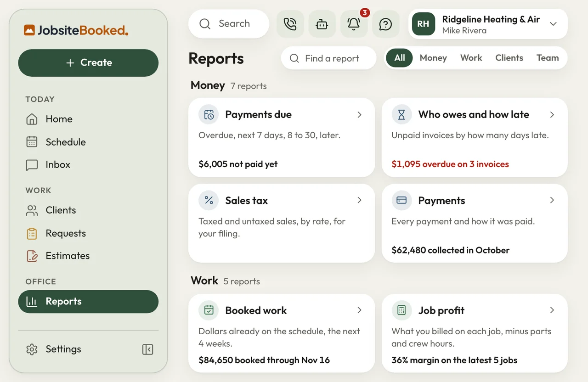
Task: Click the RH company avatar
Action: tap(423, 24)
